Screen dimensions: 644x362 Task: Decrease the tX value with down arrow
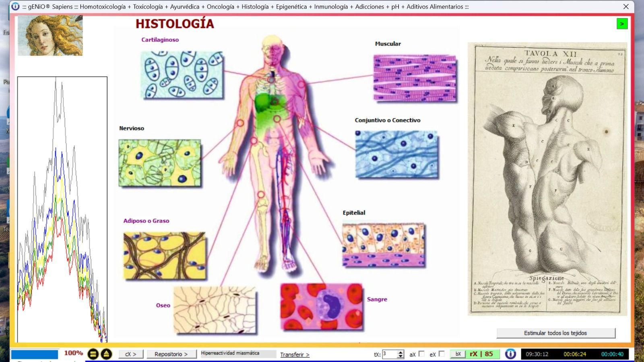(400, 356)
